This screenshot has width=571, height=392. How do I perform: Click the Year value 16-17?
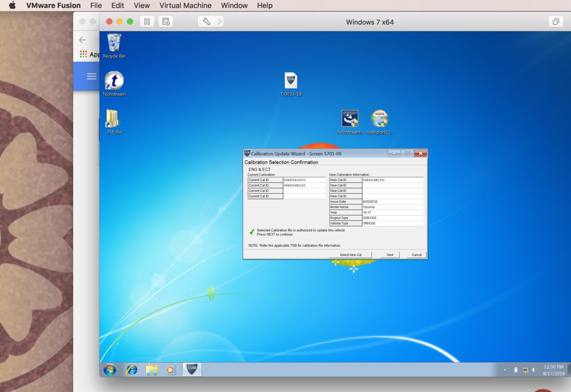click(x=392, y=213)
